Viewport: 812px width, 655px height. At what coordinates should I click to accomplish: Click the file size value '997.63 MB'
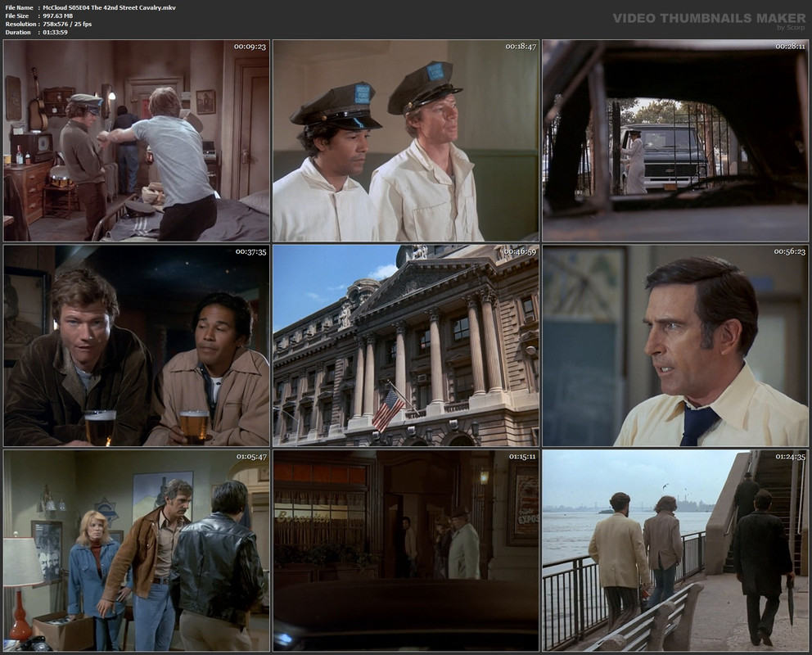coord(58,16)
